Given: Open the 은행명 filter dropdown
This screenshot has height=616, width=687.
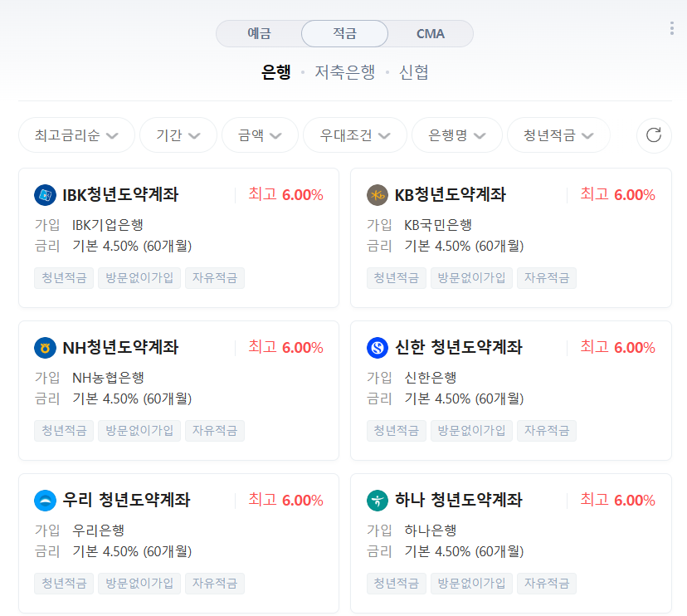Looking at the screenshot, I should [456, 135].
